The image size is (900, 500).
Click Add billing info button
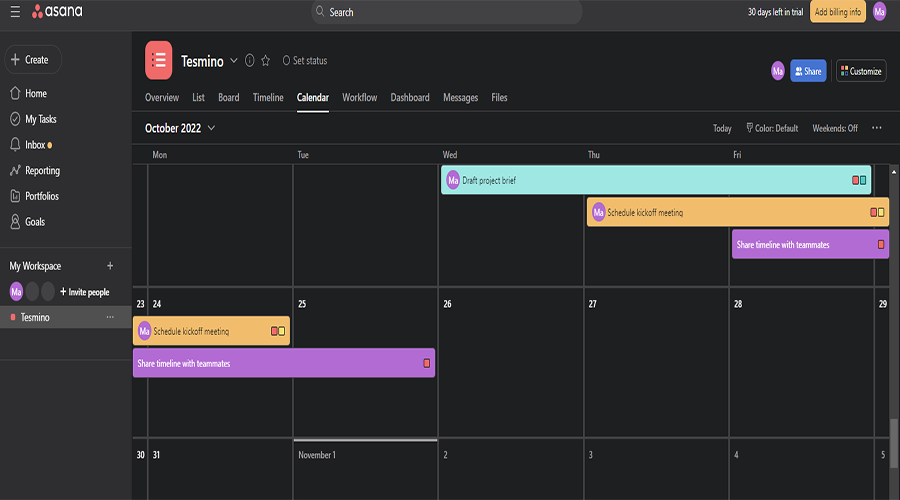pyautogui.click(x=837, y=12)
